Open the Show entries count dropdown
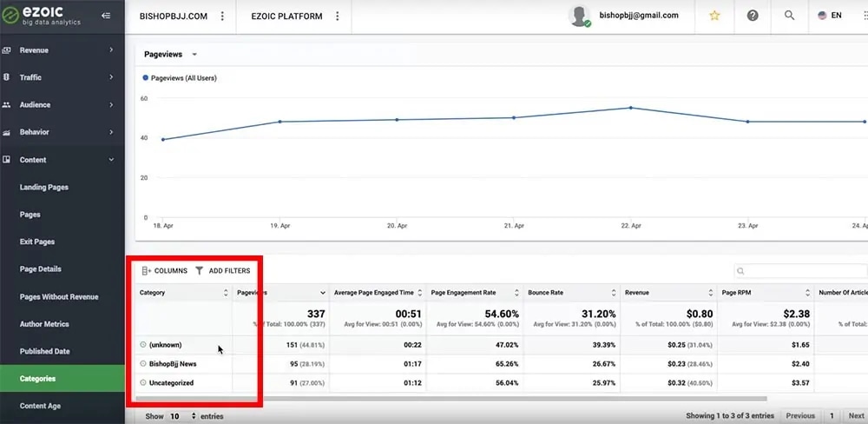The width and height of the screenshot is (868, 424). [x=183, y=415]
